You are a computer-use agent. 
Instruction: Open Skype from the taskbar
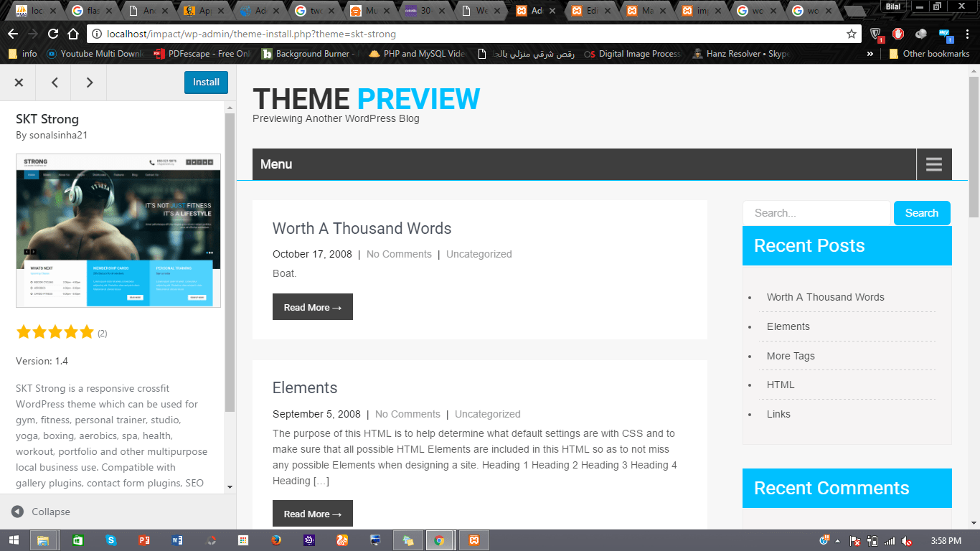(x=111, y=540)
